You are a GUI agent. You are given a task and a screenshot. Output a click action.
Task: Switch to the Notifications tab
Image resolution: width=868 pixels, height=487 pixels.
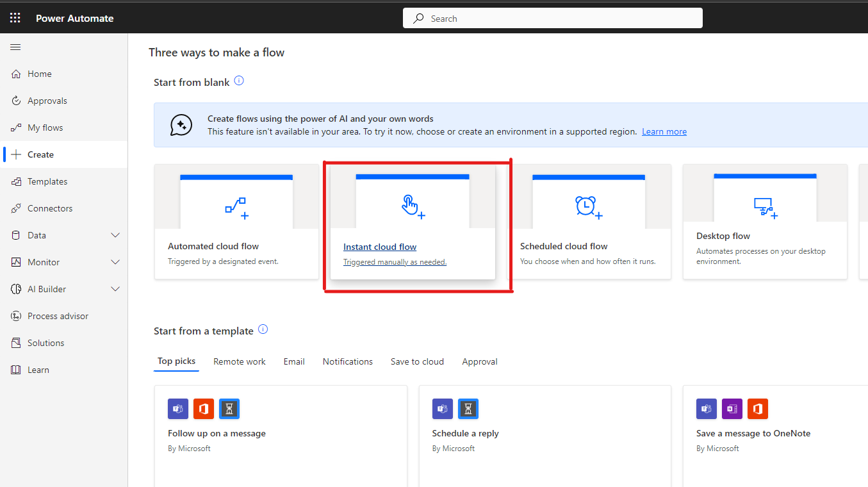click(348, 361)
